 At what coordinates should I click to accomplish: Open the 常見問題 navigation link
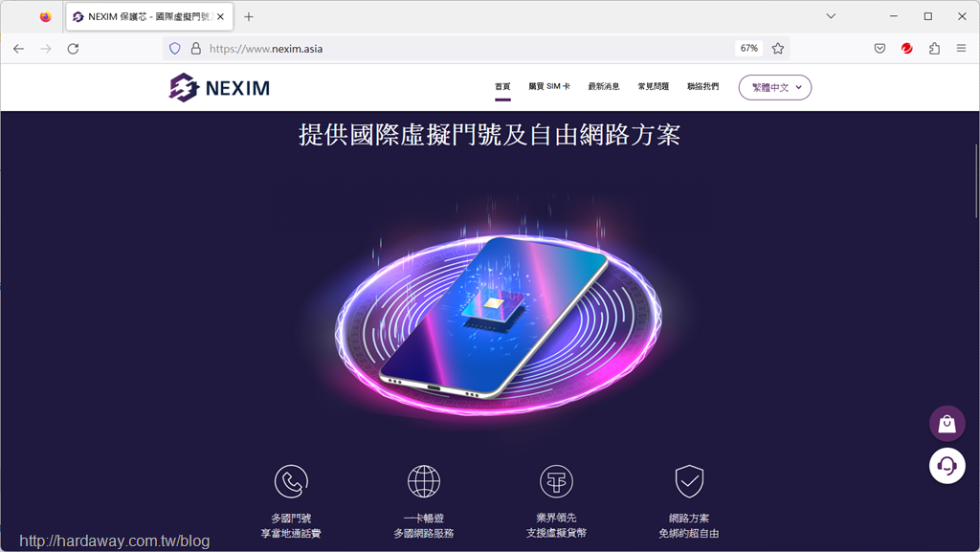(653, 87)
